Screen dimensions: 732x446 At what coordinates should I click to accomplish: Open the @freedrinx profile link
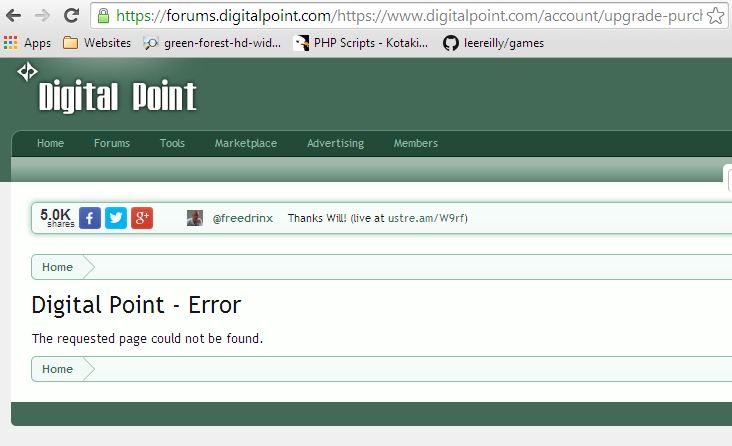(x=243, y=218)
